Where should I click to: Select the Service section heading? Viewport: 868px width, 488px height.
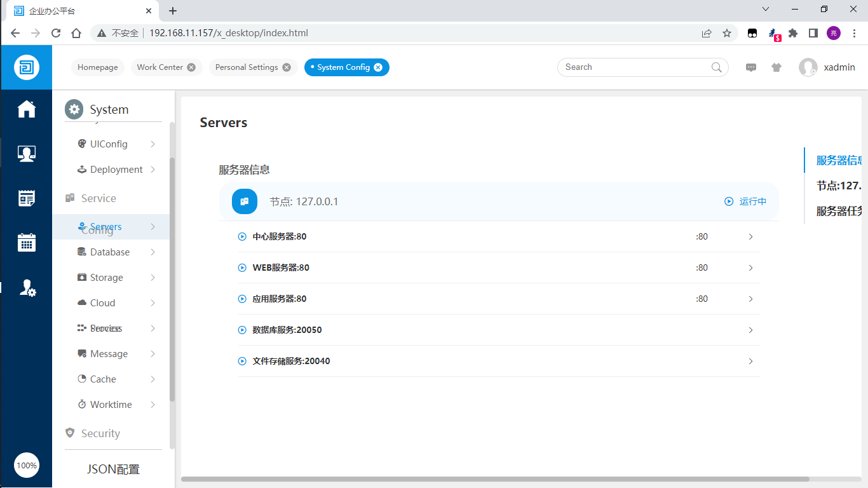pos(98,198)
